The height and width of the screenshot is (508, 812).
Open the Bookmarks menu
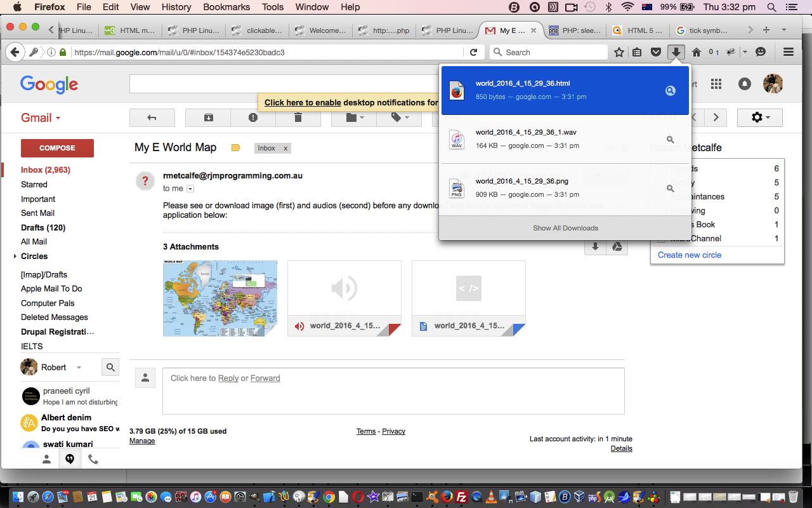[x=226, y=7]
